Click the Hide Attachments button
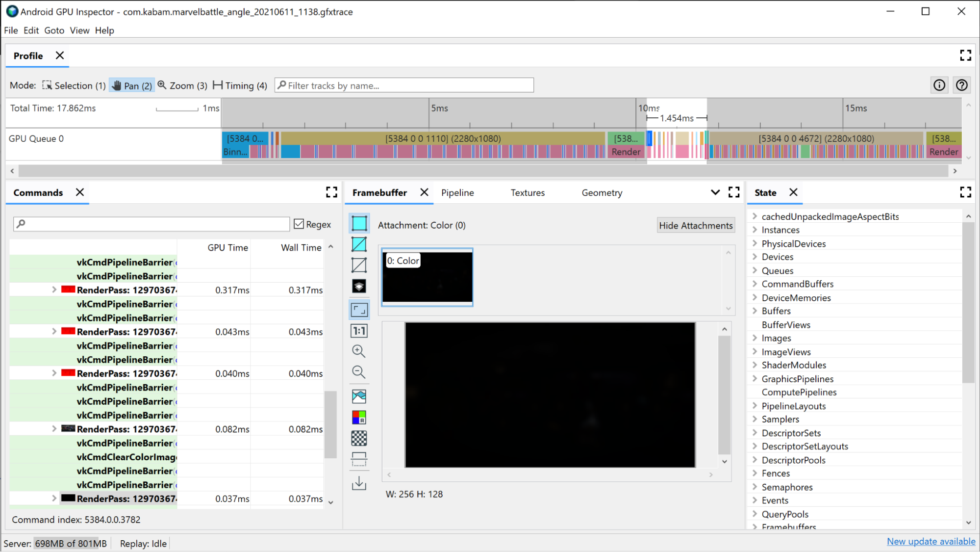This screenshot has width=980, height=552. pos(696,224)
